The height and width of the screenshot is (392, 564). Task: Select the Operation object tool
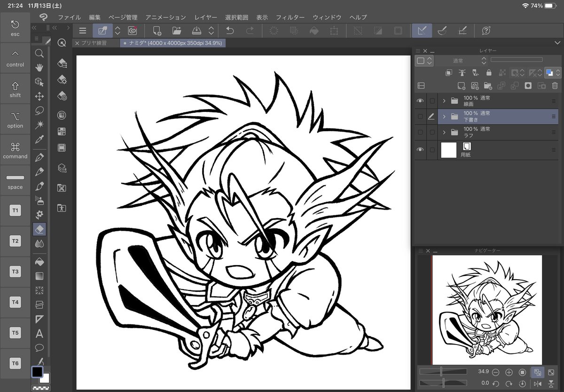click(x=39, y=82)
